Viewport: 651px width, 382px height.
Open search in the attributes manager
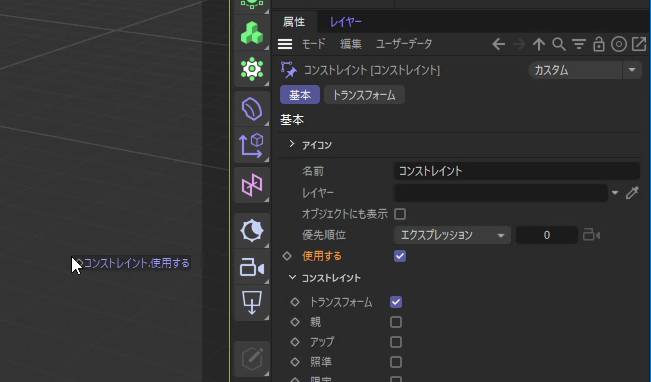(559, 44)
